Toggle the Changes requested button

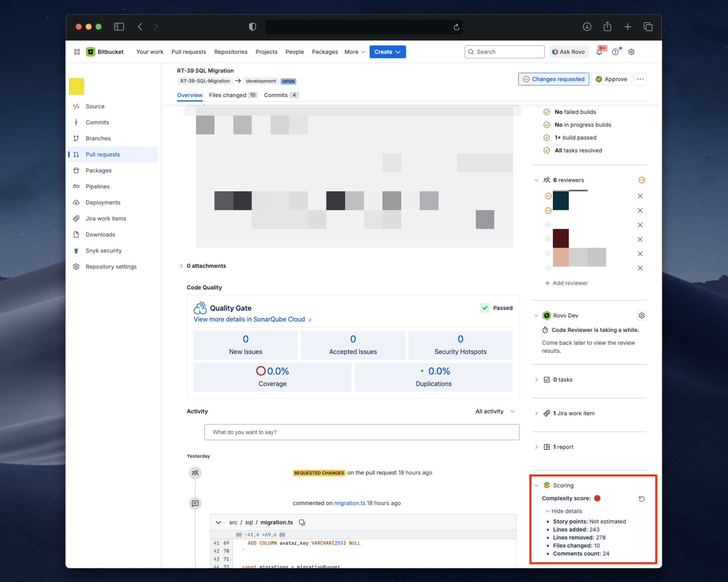click(x=553, y=79)
